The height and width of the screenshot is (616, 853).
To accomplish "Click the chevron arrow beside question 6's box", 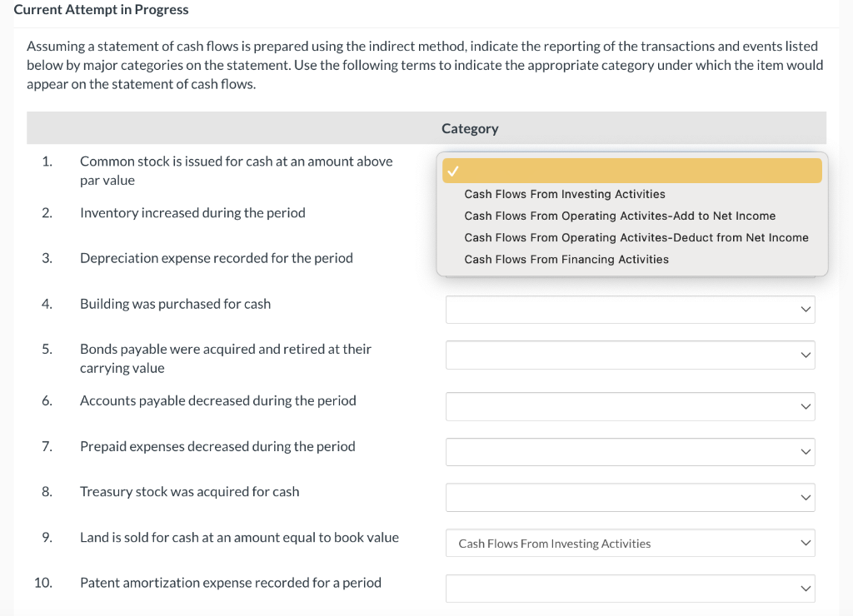I will click(x=806, y=406).
